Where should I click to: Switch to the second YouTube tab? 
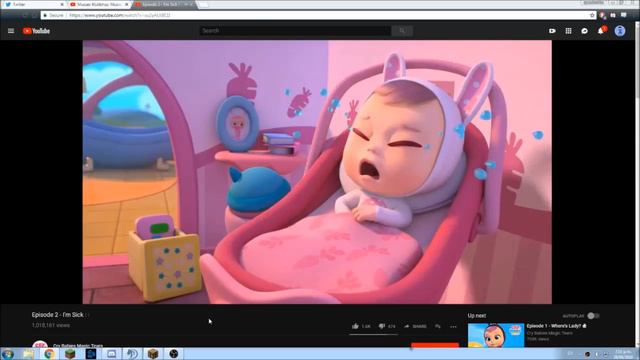(x=99, y=4)
